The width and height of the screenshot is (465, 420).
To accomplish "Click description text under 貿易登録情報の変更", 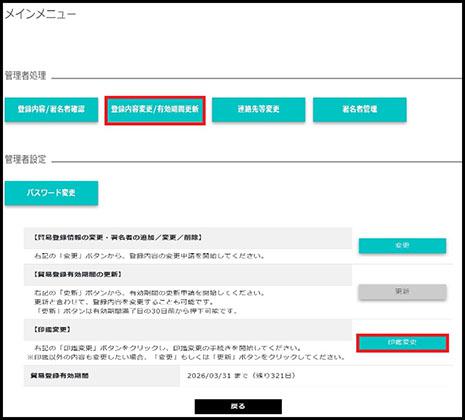I will click(149, 256).
